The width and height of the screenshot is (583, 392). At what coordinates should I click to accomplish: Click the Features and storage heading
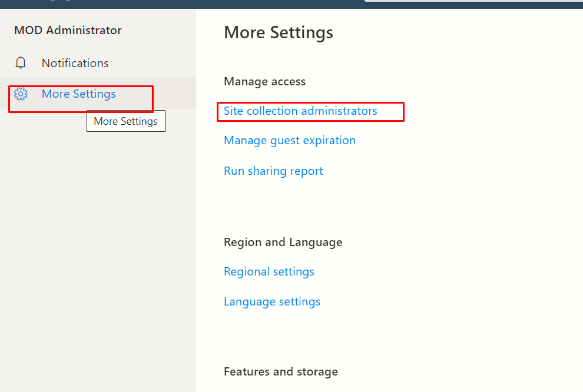coord(281,371)
